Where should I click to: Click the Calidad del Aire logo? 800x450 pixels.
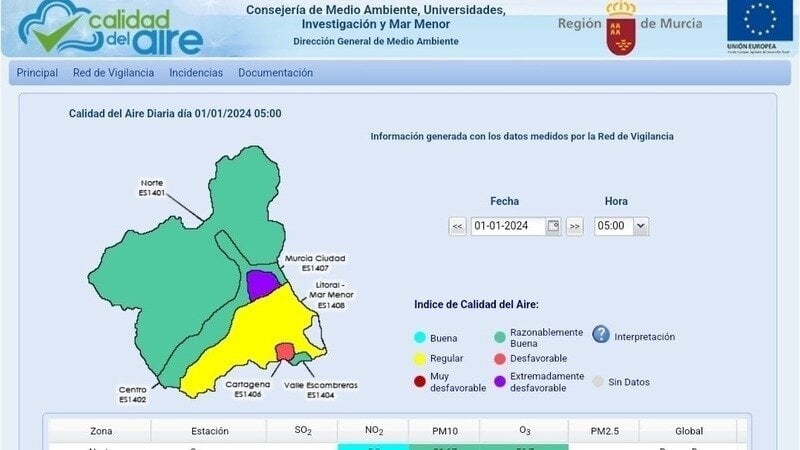(110, 28)
